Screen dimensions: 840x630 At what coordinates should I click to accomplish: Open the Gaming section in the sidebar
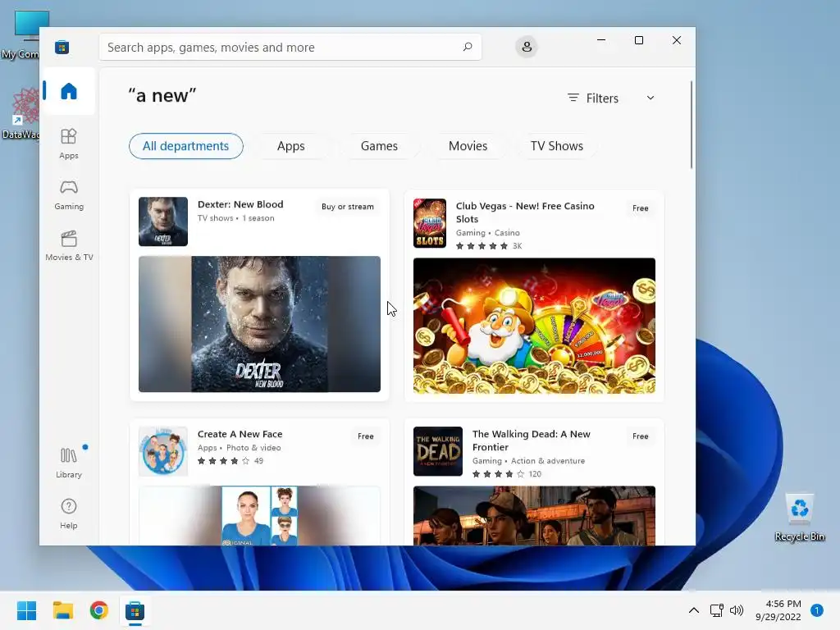69,194
